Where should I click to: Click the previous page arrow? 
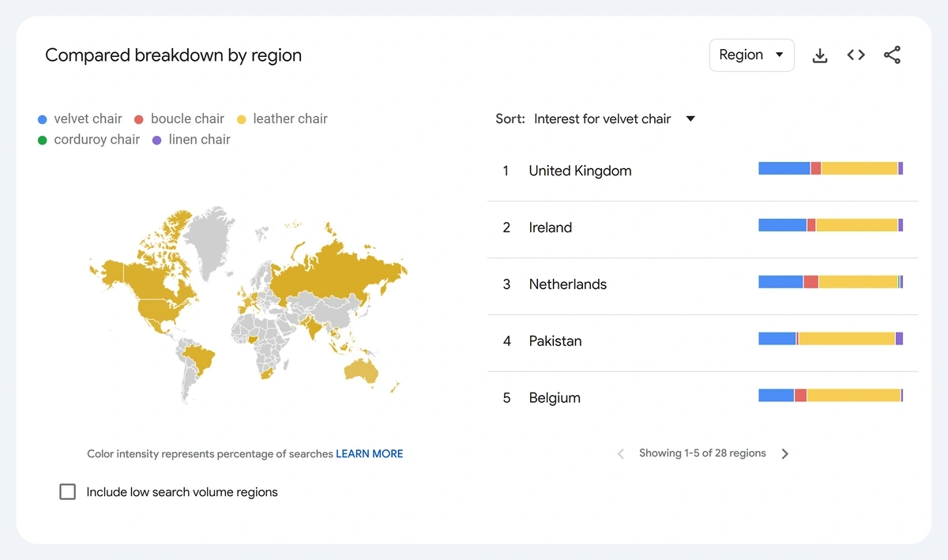pyautogui.click(x=621, y=454)
